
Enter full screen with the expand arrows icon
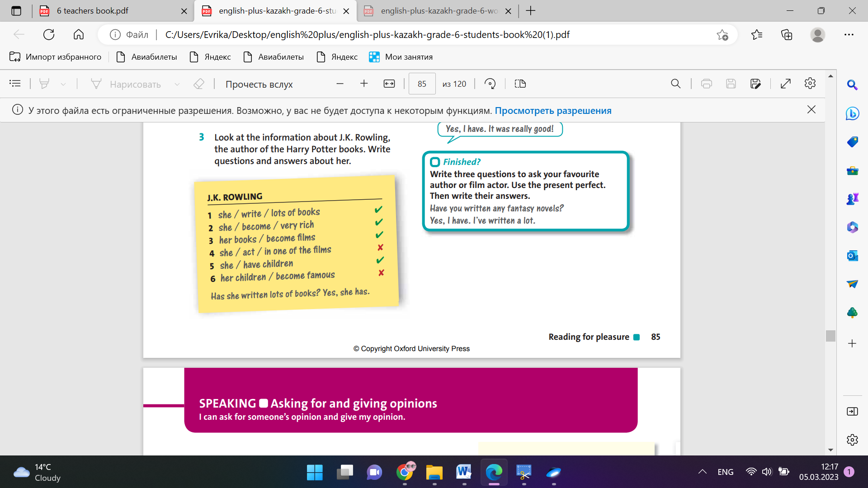click(786, 84)
